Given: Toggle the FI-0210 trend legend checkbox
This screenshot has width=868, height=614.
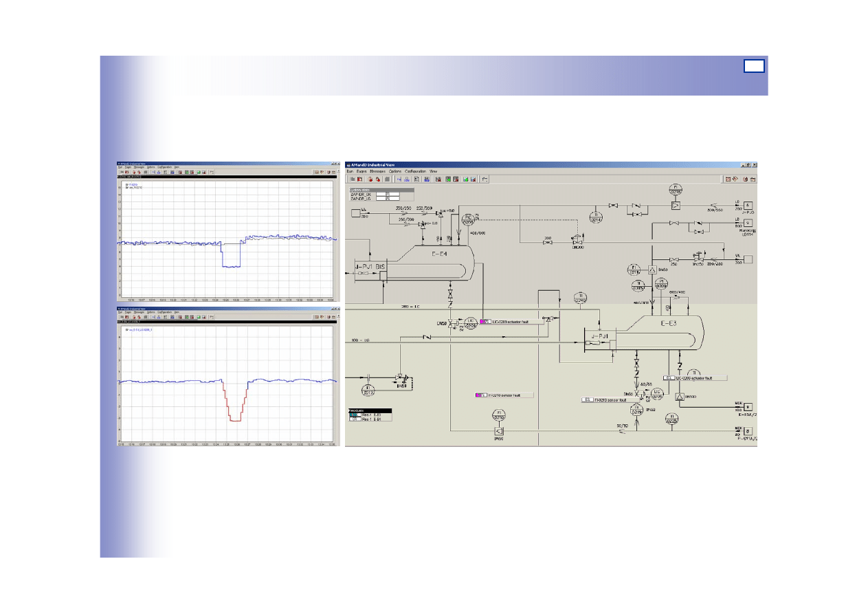Looking at the screenshot, I should 126,184.
